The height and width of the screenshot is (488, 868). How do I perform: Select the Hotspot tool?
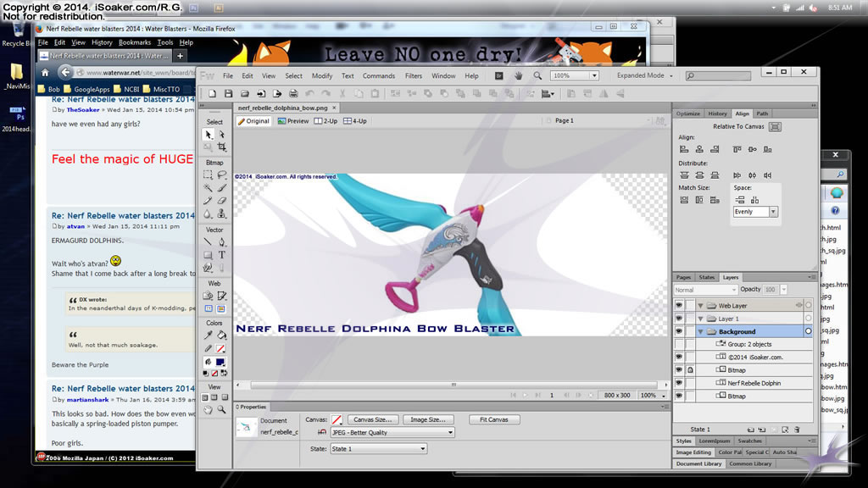209,296
